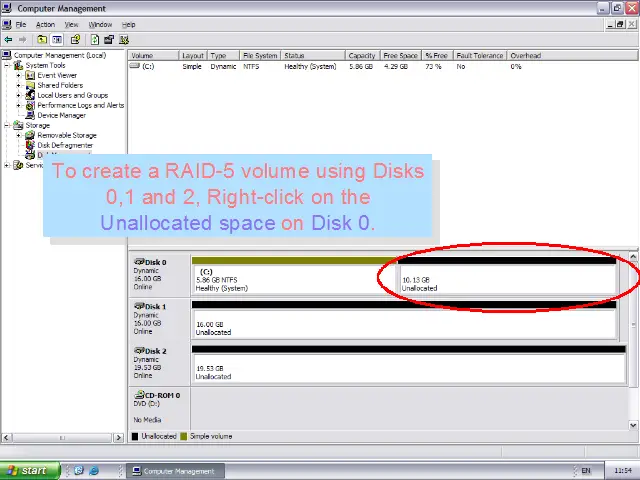Select Disk Defragmenter in the tree
Image resolution: width=640 pixels, height=480 pixels.
coord(65,146)
